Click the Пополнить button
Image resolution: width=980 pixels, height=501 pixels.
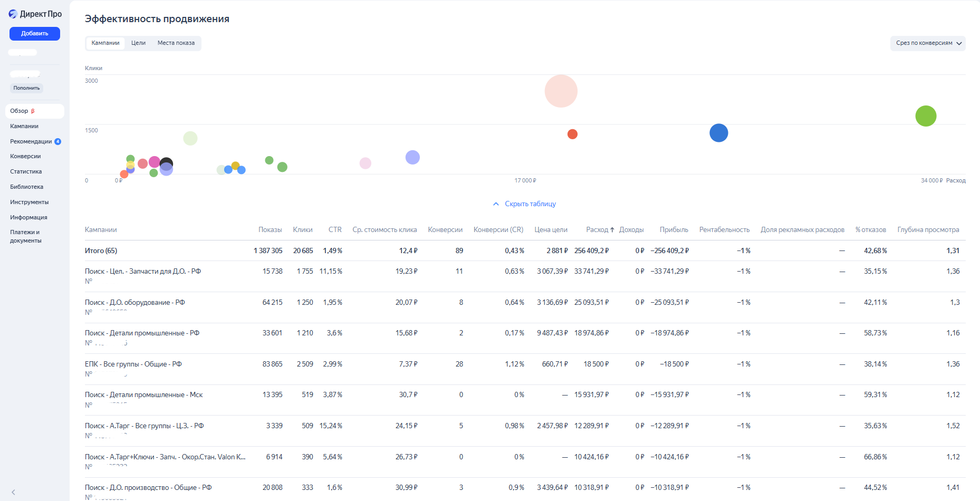click(26, 88)
